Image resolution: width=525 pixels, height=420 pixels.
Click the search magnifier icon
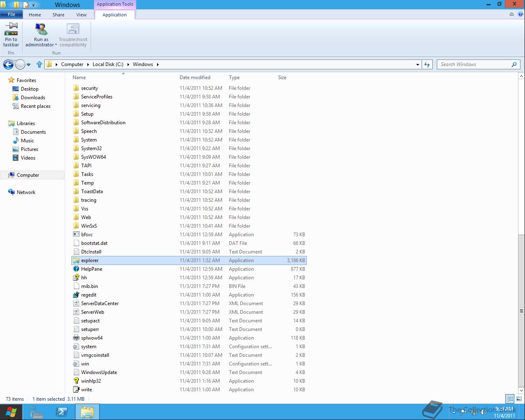(514, 64)
